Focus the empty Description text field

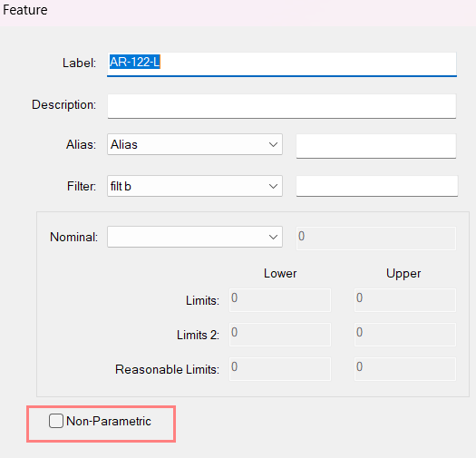tap(282, 106)
